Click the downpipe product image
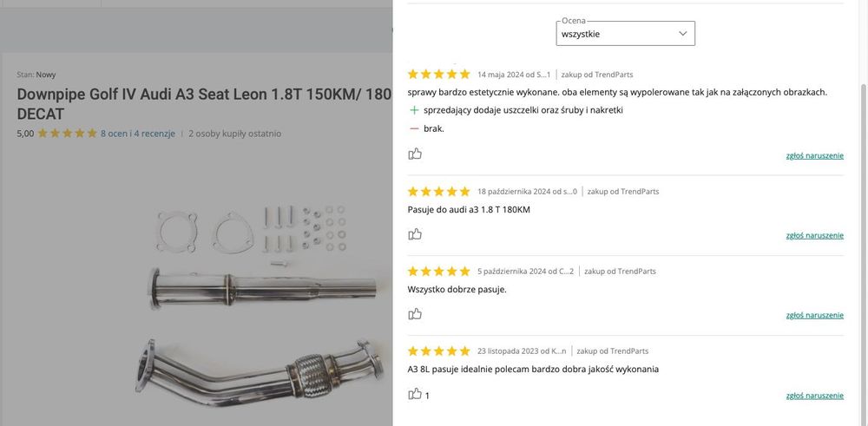 pos(260,312)
